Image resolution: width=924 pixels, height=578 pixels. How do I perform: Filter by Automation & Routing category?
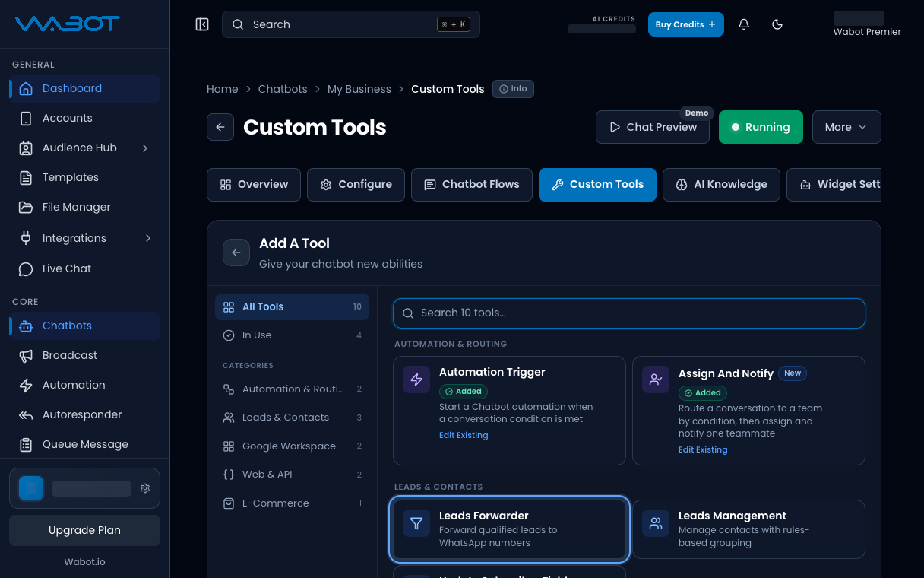tap(293, 389)
